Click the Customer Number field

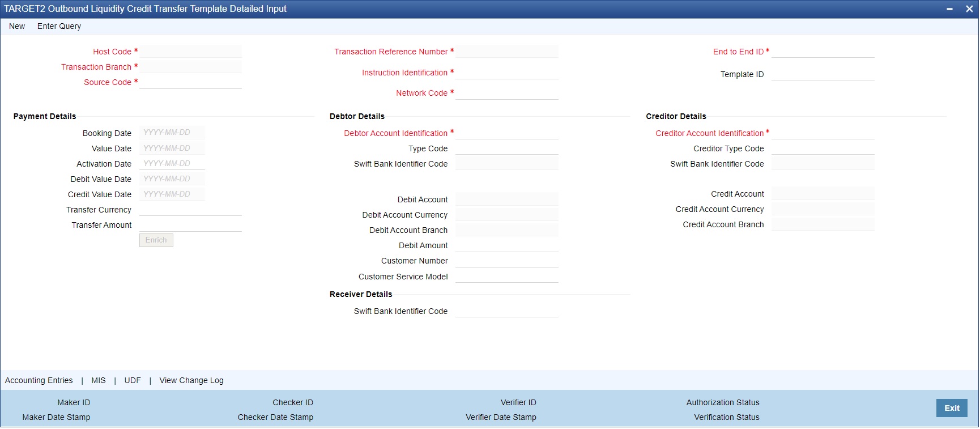point(507,261)
